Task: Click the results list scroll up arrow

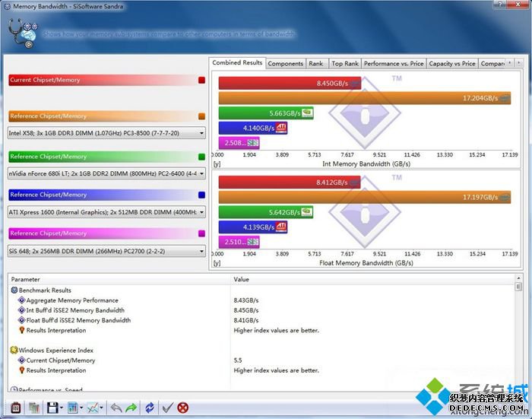Action: coord(518,278)
